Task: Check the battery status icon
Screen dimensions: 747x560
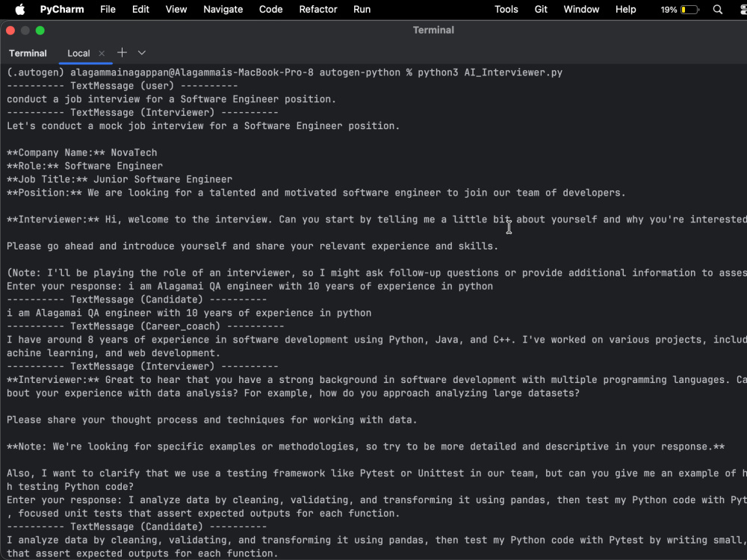Action: pos(689,10)
